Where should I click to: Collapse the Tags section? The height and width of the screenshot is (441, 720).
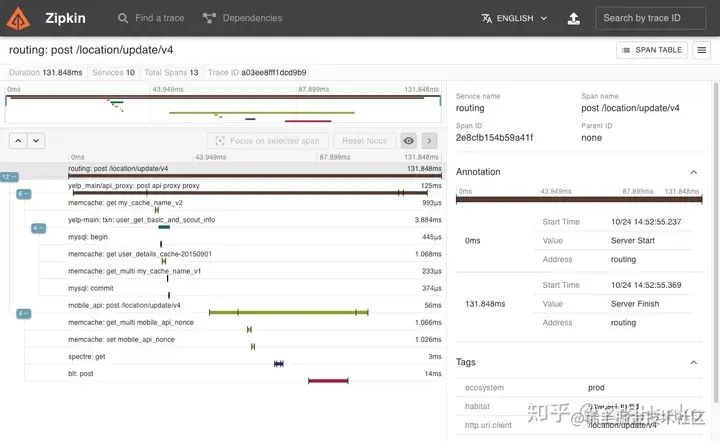693,362
